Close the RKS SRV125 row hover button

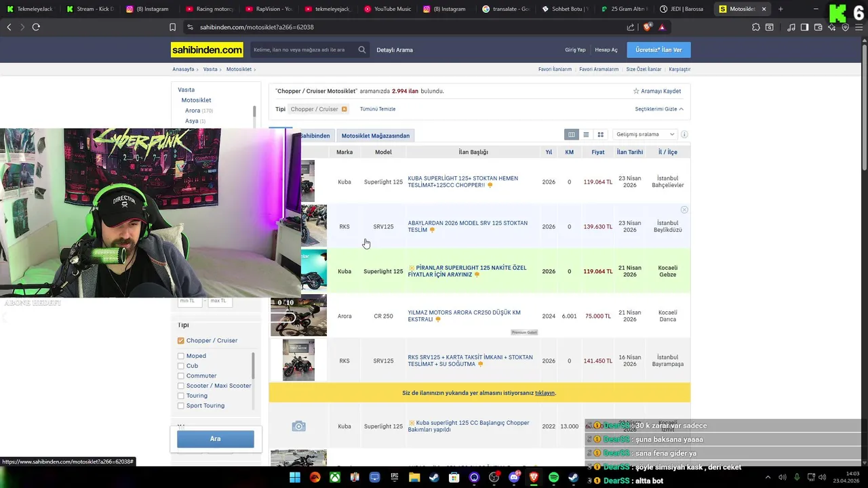(684, 210)
